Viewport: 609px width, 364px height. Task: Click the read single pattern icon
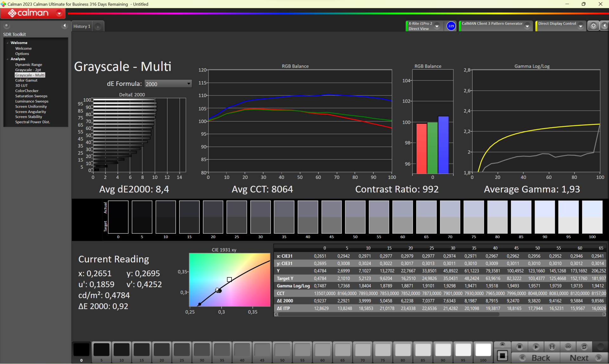click(552, 347)
